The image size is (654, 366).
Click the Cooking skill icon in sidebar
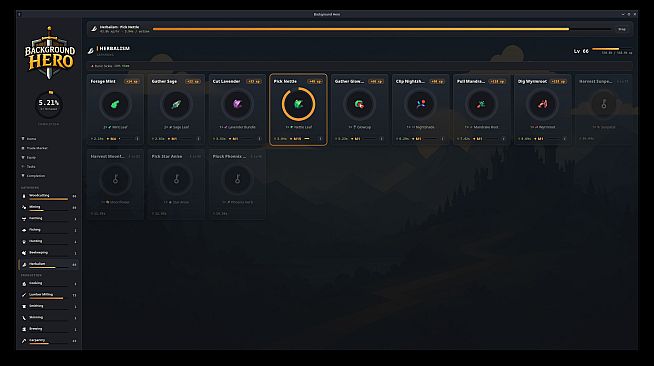(x=24, y=283)
